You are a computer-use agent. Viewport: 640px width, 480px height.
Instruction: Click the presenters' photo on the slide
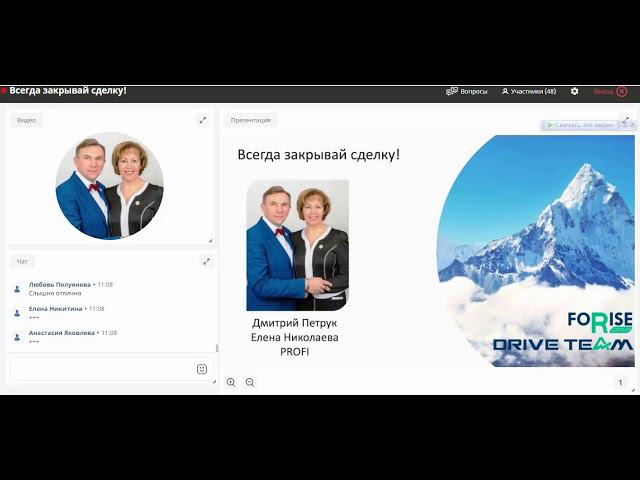(298, 245)
